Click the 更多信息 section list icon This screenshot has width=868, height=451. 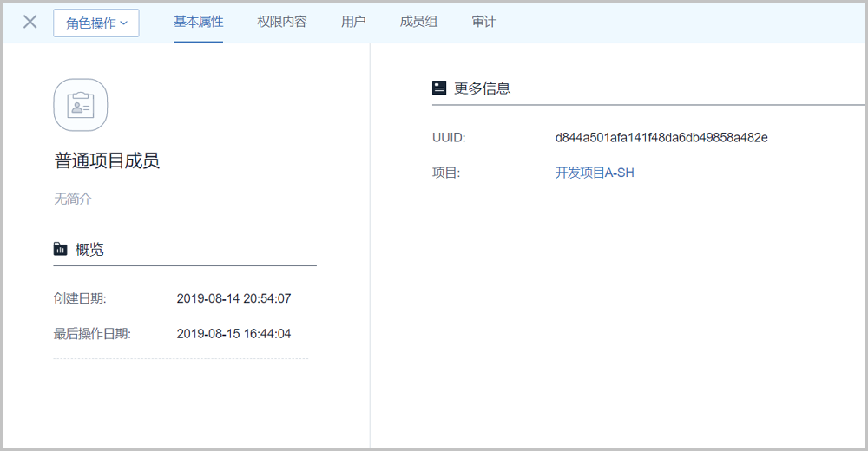[439, 88]
